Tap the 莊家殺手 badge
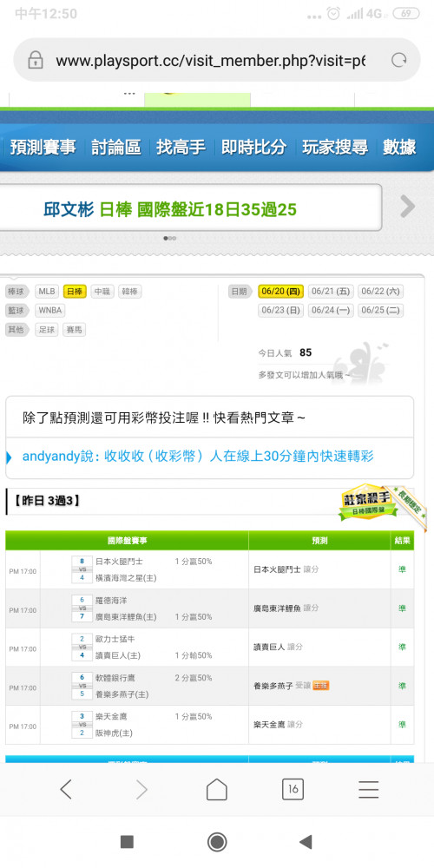This screenshot has width=434, height=868. click(369, 503)
